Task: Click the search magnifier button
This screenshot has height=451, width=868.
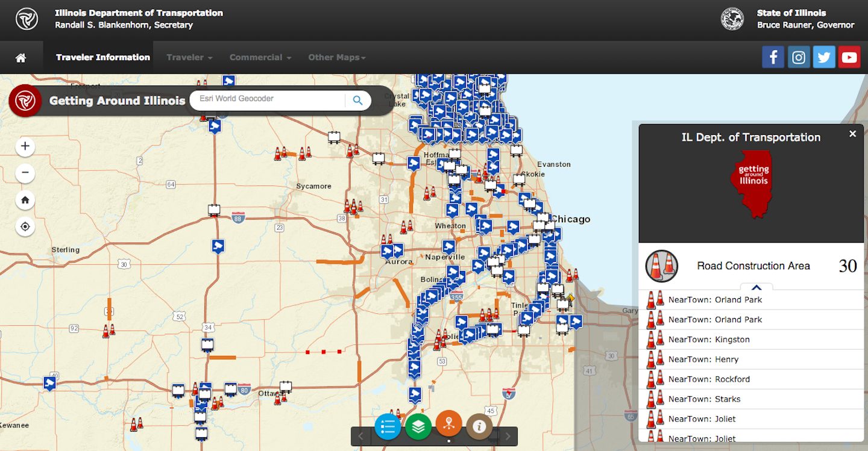Action: [357, 100]
